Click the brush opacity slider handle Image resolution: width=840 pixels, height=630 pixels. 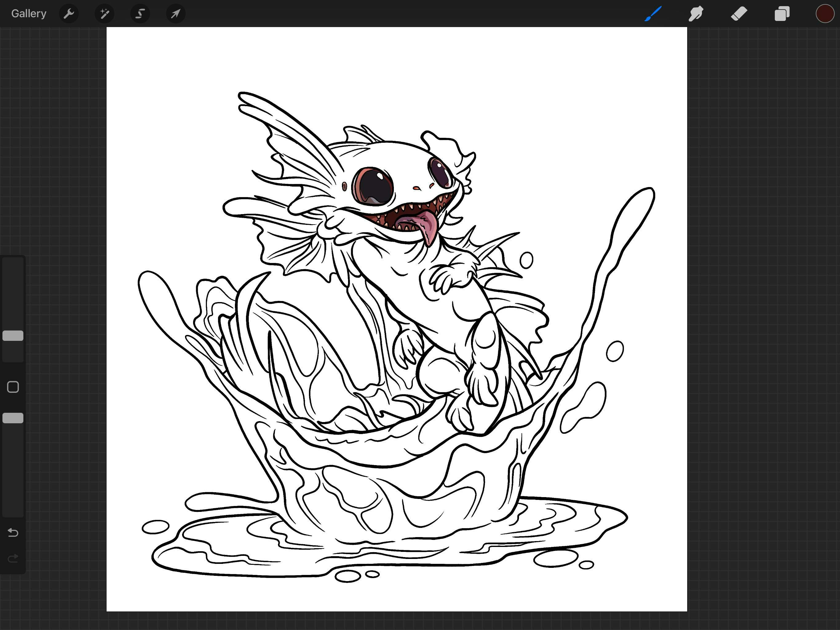point(13,418)
